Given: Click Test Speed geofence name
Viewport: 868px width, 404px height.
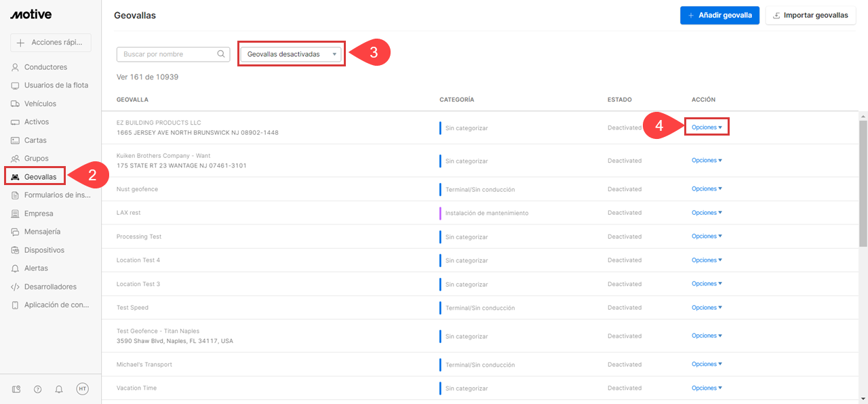Looking at the screenshot, I should click(132, 308).
